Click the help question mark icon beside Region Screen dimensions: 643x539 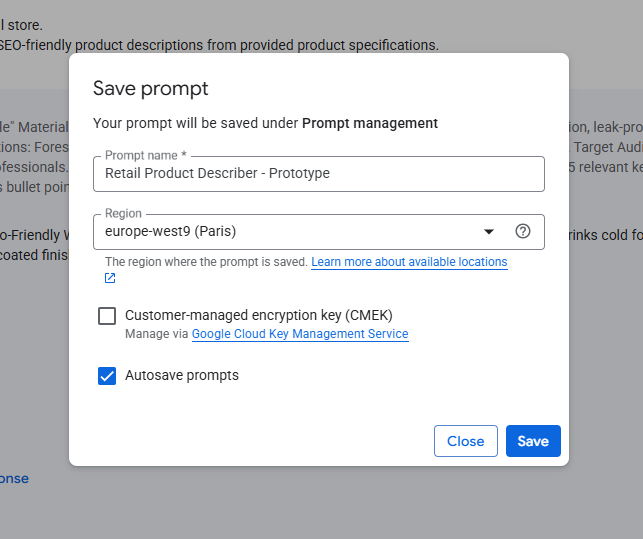pyautogui.click(x=522, y=231)
